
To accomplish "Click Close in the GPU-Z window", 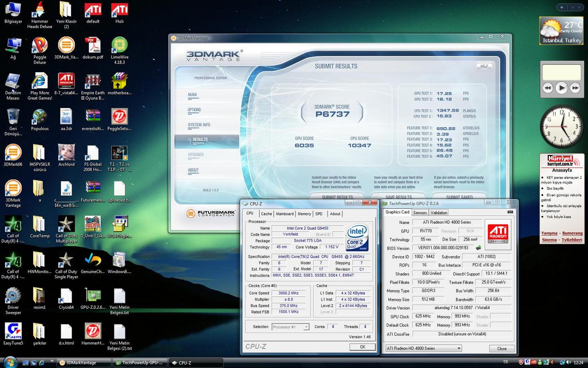I will pyautogui.click(x=502, y=349).
